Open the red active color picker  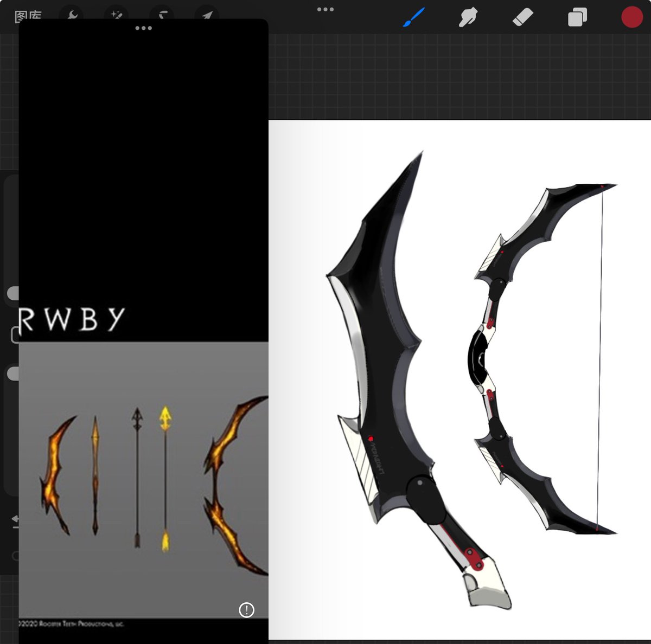pyautogui.click(x=632, y=17)
